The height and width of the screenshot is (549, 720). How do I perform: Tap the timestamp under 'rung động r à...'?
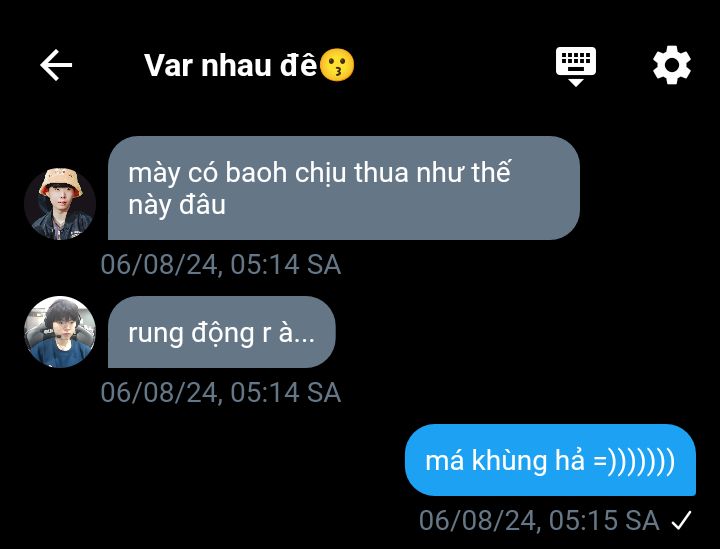[221, 392]
